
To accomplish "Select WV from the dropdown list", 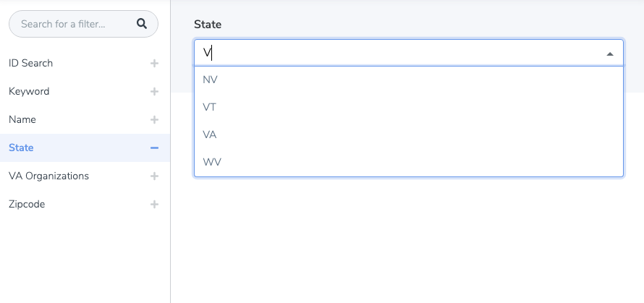I will pos(212,162).
